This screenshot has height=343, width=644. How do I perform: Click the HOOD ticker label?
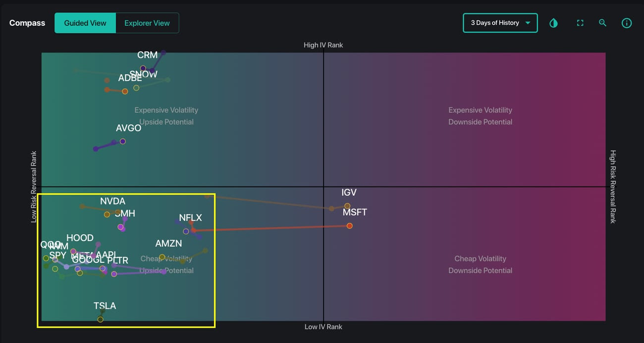pos(80,238)
